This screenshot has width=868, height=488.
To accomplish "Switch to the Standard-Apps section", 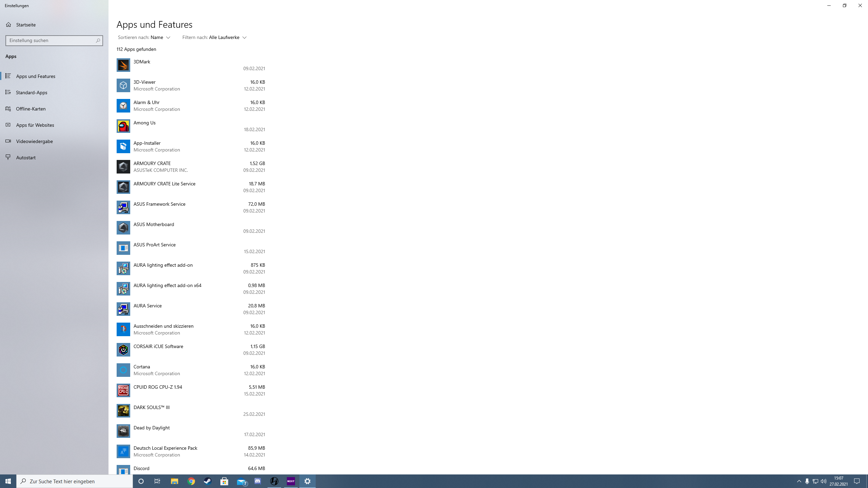I will (32, 92).
